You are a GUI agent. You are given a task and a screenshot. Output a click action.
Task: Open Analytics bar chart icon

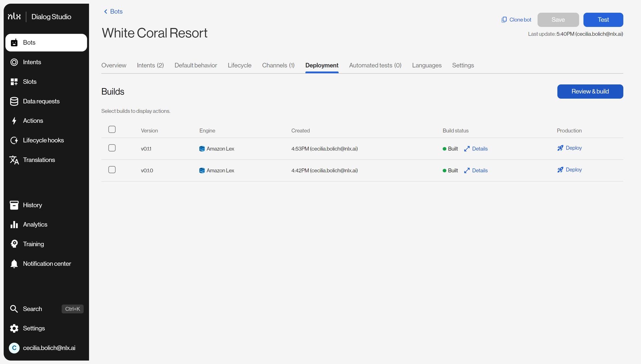[14, 225]
